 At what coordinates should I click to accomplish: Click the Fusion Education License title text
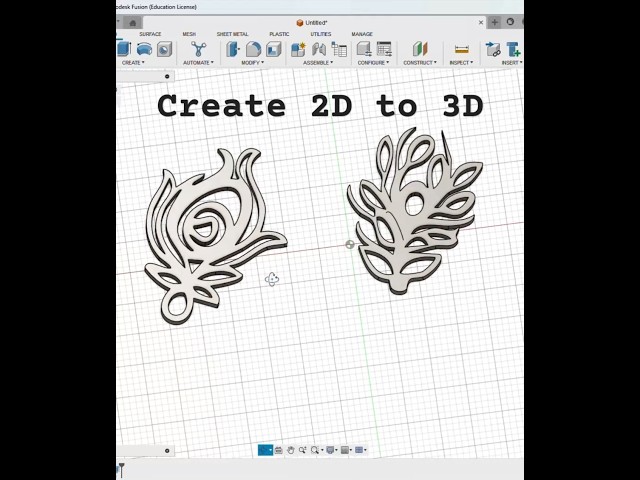pos(156,7)
